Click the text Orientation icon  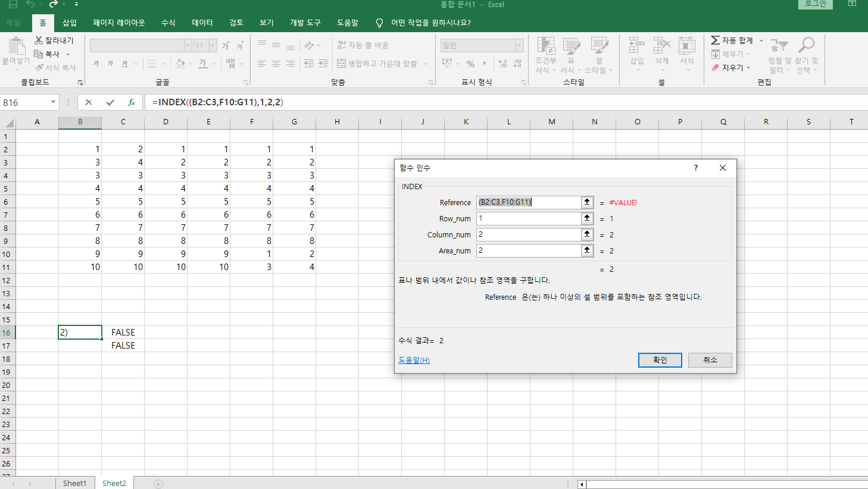pyautogui.click(x=309, y=45)
